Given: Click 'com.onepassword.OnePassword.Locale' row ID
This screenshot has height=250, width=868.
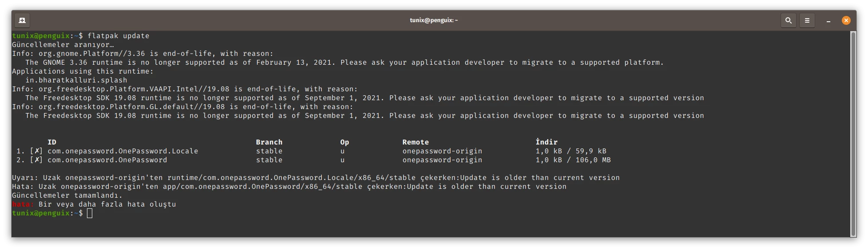Looking at the screenshot, I should pyautogui.click(x=123, y=151).
